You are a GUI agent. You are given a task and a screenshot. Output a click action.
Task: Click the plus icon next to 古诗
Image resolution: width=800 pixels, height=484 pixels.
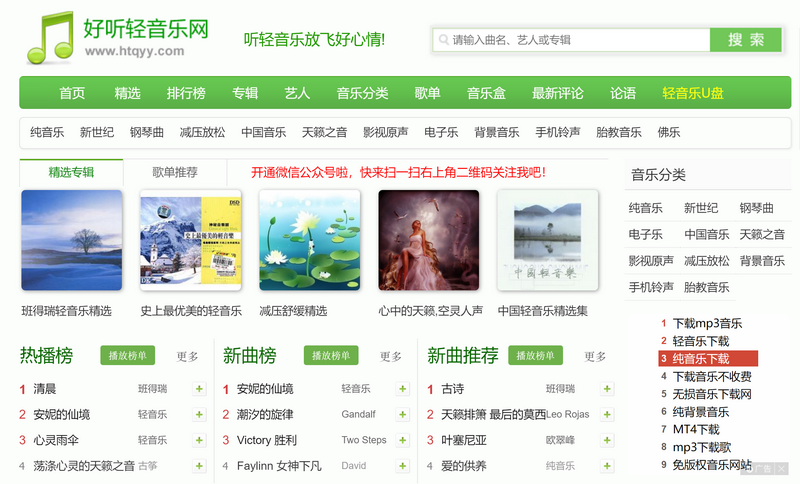[x=607, y=388]
